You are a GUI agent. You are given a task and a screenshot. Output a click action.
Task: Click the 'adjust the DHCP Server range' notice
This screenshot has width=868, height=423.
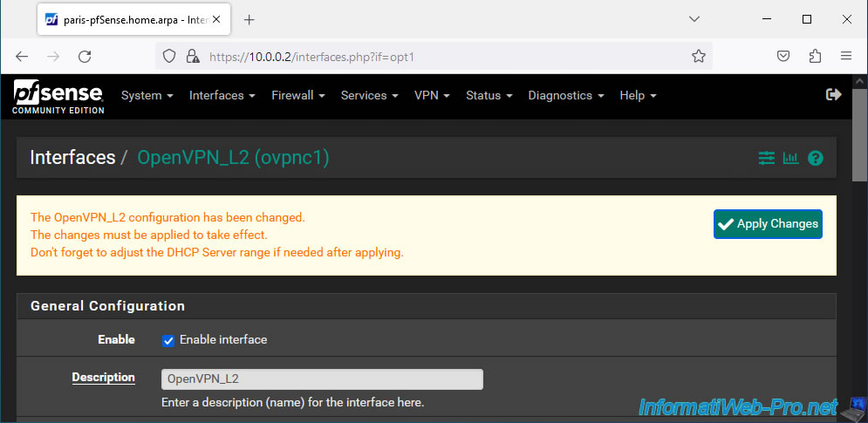pyautogui.click(x=217, y=253)
